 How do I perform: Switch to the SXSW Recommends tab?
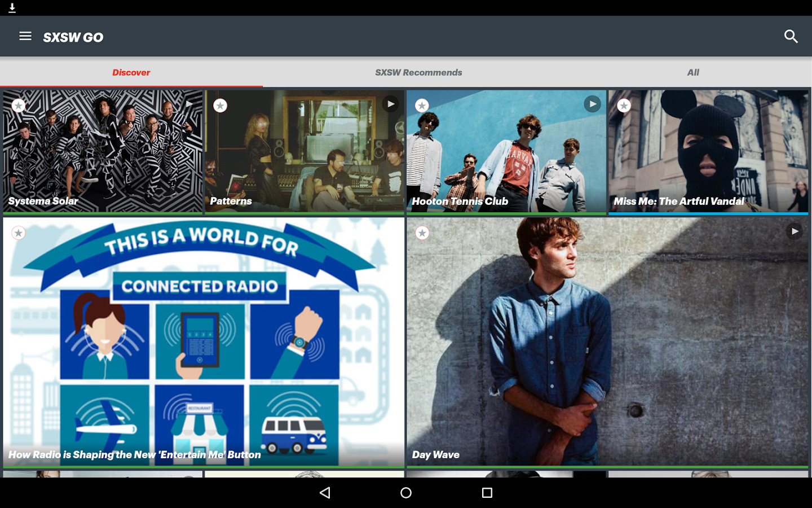click(419, 72)
